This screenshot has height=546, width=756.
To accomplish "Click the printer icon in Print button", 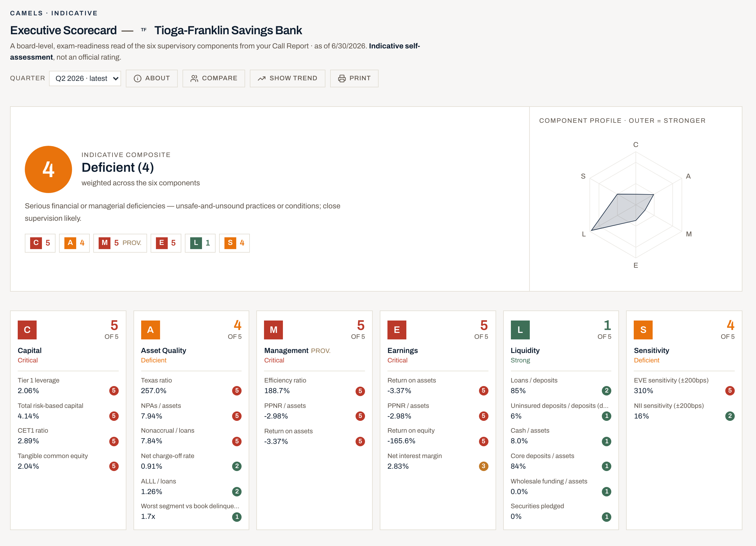I will click(342, 78).
